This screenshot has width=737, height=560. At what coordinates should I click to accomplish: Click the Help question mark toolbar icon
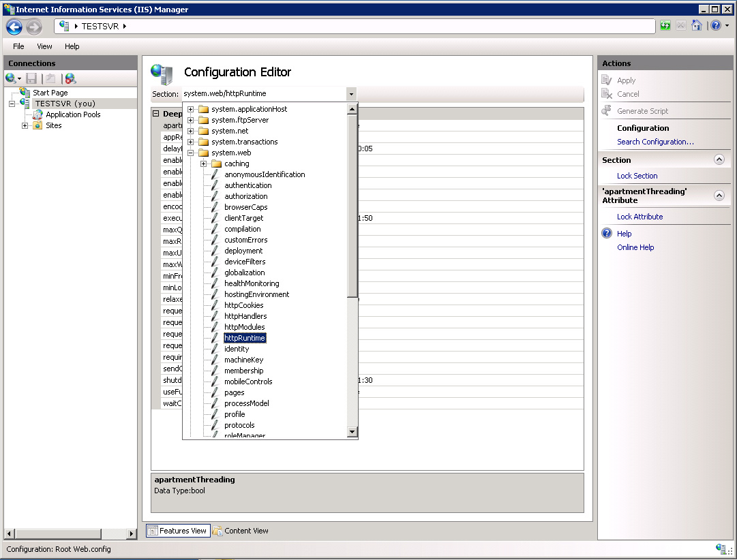715,25
